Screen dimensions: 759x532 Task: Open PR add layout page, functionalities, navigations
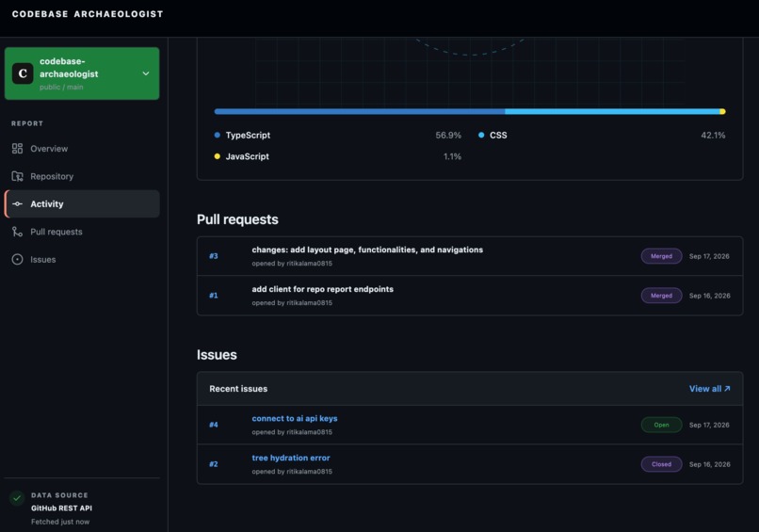pyautogui.click(x=367, y=250)
